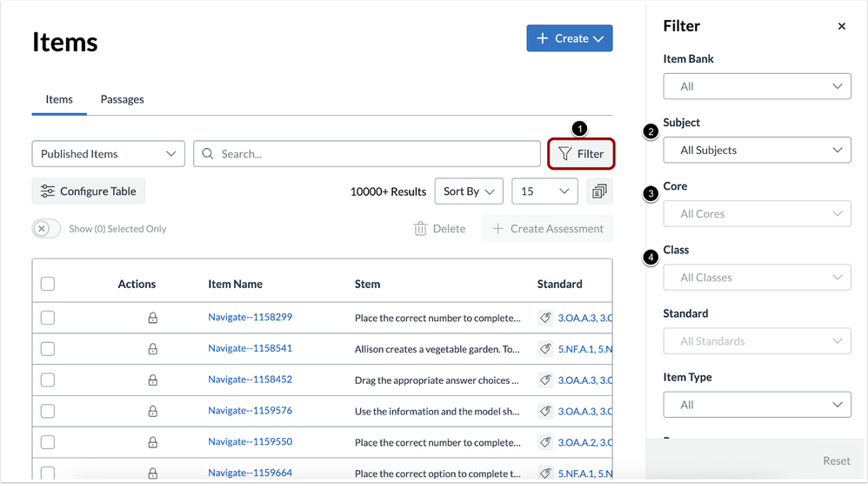Open the Filter funnel button
This screenshot has width=868, height=484.
tap(581, 154)
